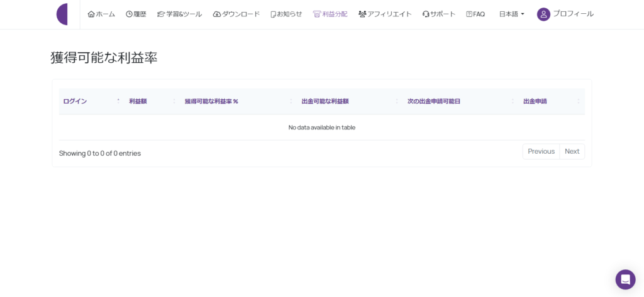The height and width of the screenshot is (297, 644).
Task: Go to the ダウンロード page
Action: click(236, 14)
